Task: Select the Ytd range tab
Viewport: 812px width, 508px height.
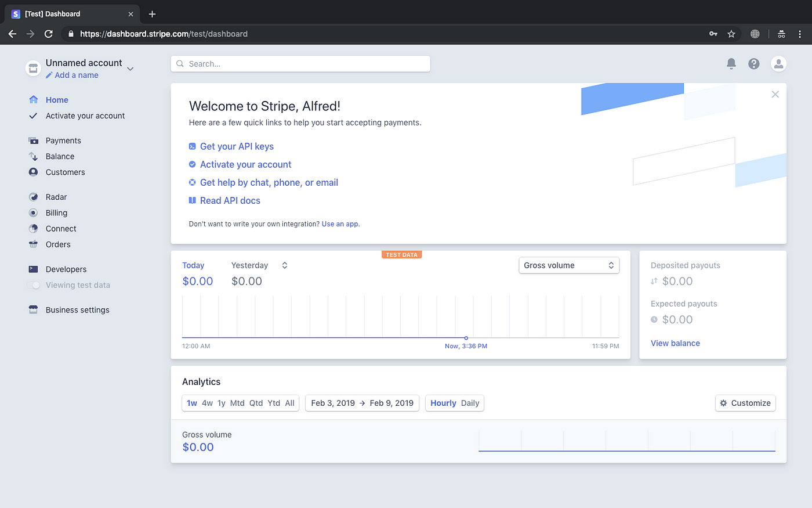Action: tap(274, 403)
